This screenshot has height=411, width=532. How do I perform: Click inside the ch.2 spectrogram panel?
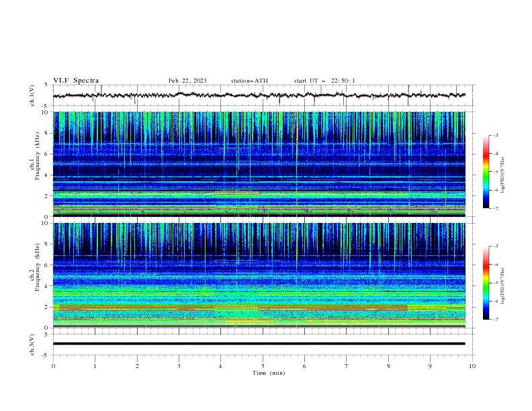(x=259, y=275)
